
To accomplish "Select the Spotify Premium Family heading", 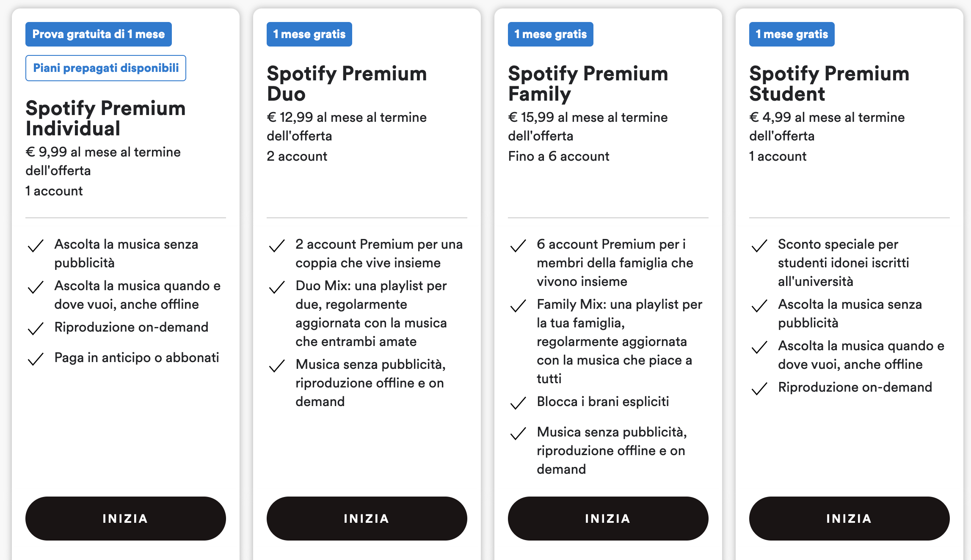I will 588,83.
